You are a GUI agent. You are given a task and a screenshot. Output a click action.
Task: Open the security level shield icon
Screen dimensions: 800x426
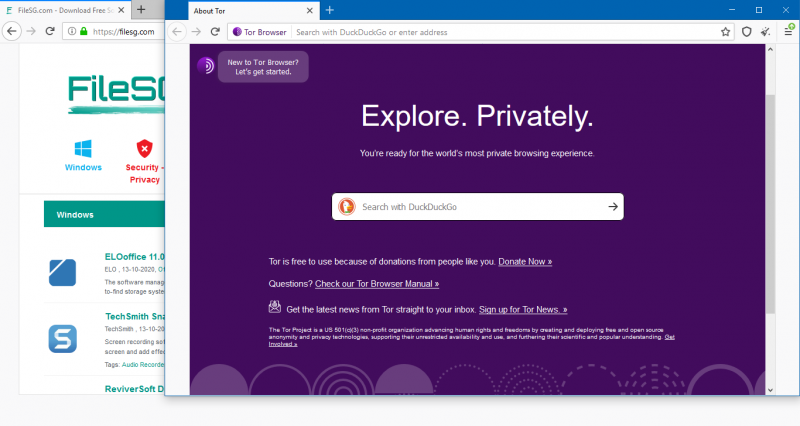[x=746, y=32]
